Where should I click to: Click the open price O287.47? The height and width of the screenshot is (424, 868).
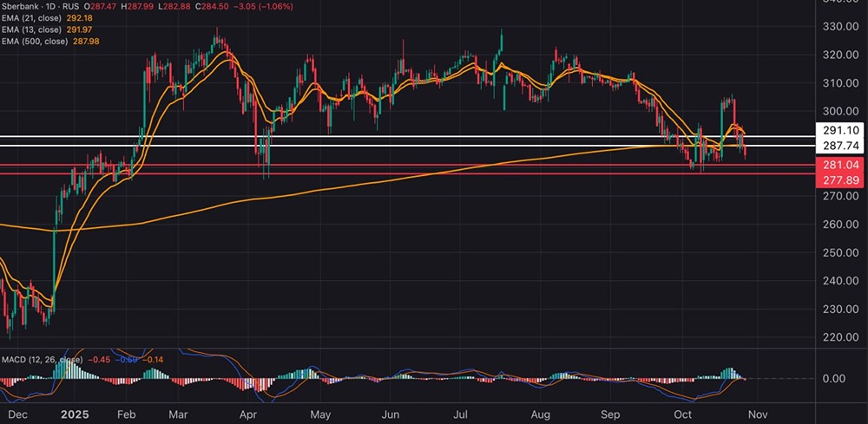pos(100,7)
